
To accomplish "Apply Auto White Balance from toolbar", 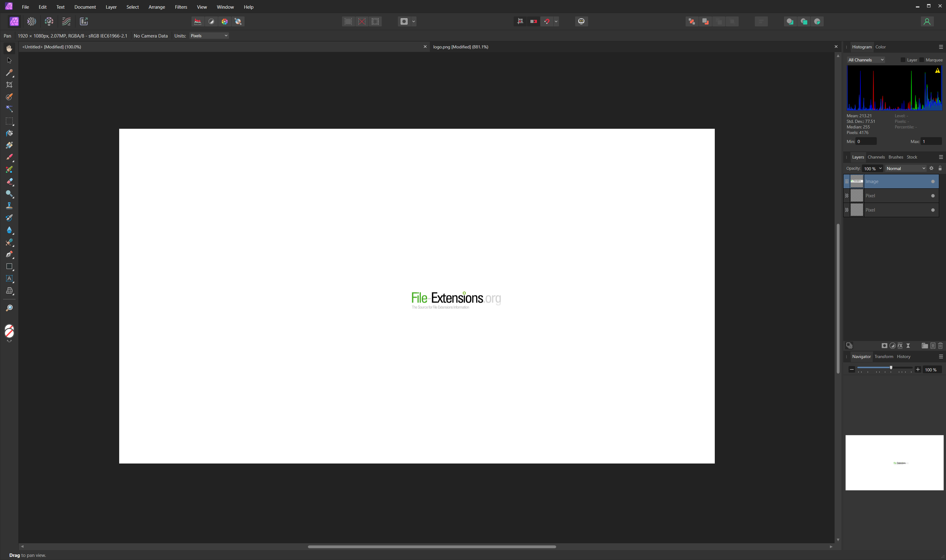I will click(x=238, y=21).
